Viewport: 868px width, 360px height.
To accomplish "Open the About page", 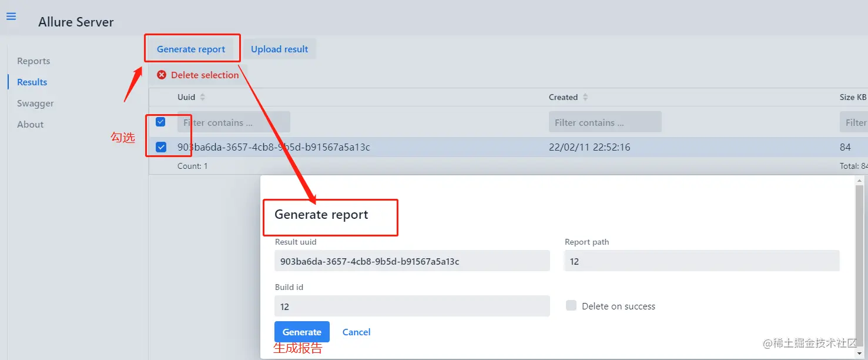I will [x=31, y=125].
